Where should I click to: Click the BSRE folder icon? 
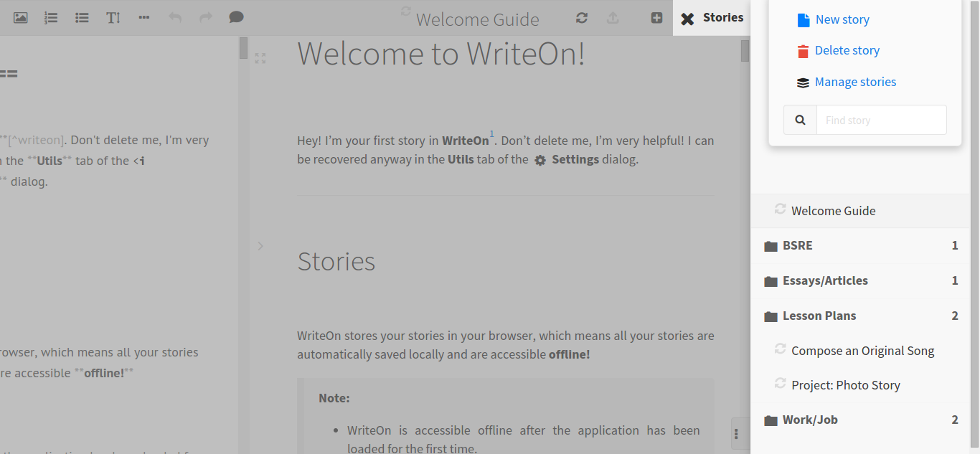[x=771, y=246]
